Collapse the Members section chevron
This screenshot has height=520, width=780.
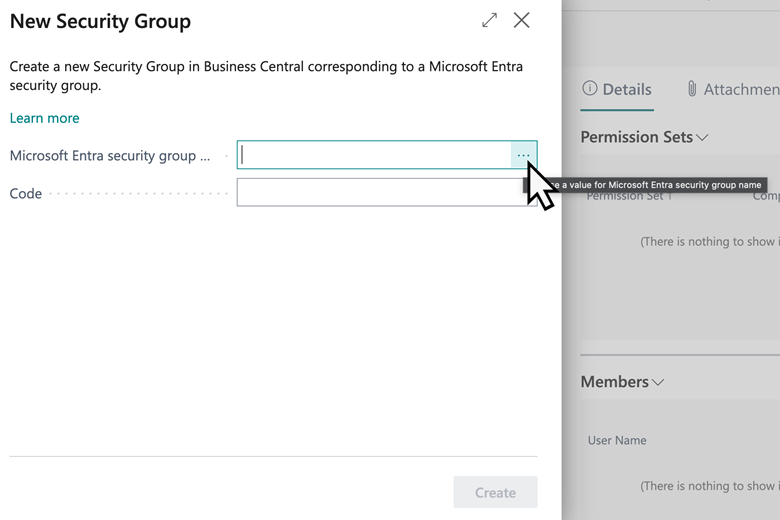coord(658,382)
